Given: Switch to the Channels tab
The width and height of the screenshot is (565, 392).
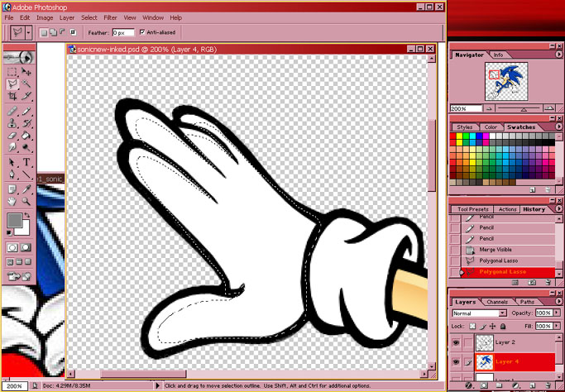Looking at the screenshot, I should [497, 302].
